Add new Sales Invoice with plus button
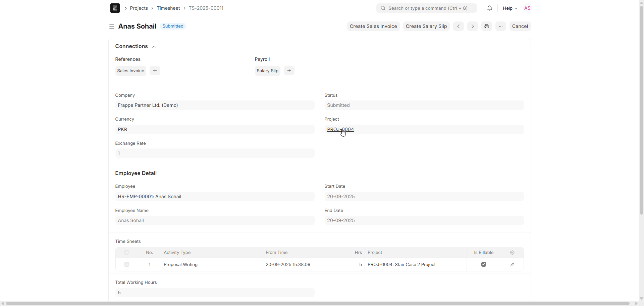 coord(155,71)
